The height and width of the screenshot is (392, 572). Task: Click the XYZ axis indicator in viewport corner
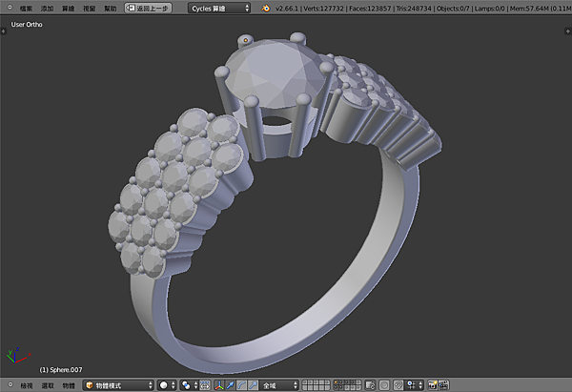point(17,355)
